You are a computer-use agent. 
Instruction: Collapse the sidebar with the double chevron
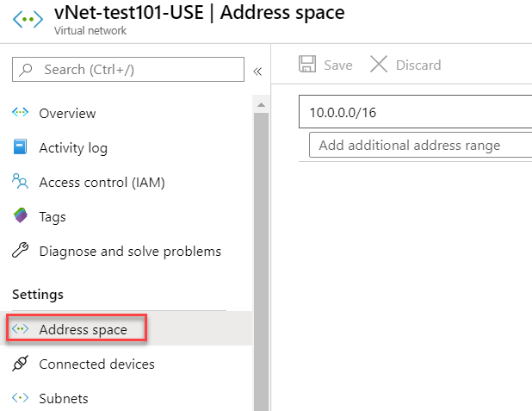[x=257, y=72]
